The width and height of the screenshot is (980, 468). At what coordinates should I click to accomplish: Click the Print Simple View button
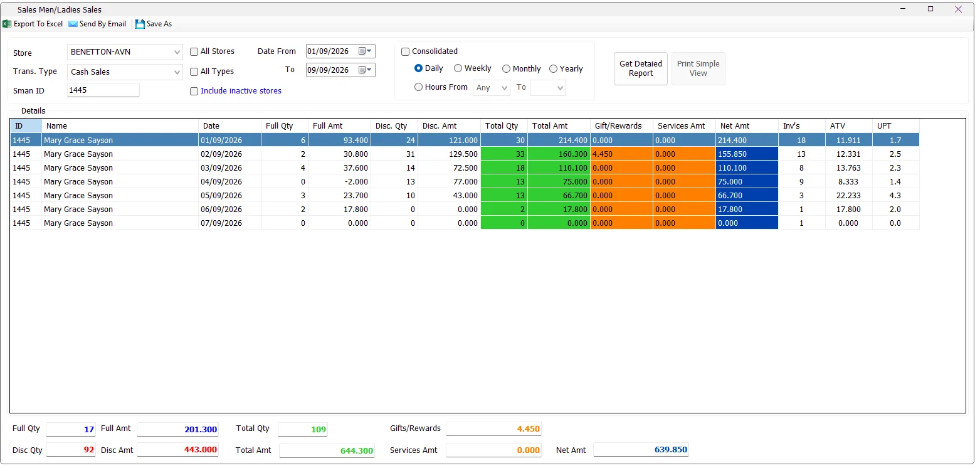(698, 68)
